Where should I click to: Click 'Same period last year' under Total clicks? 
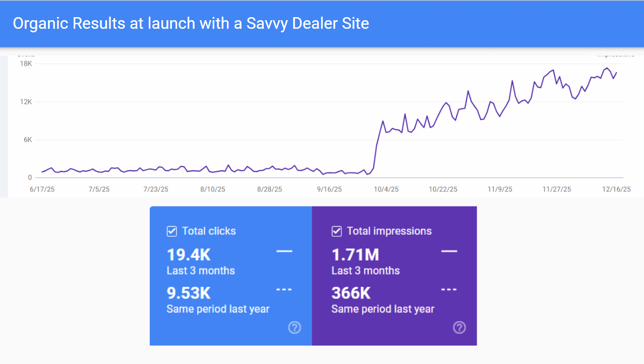point(218,309)
